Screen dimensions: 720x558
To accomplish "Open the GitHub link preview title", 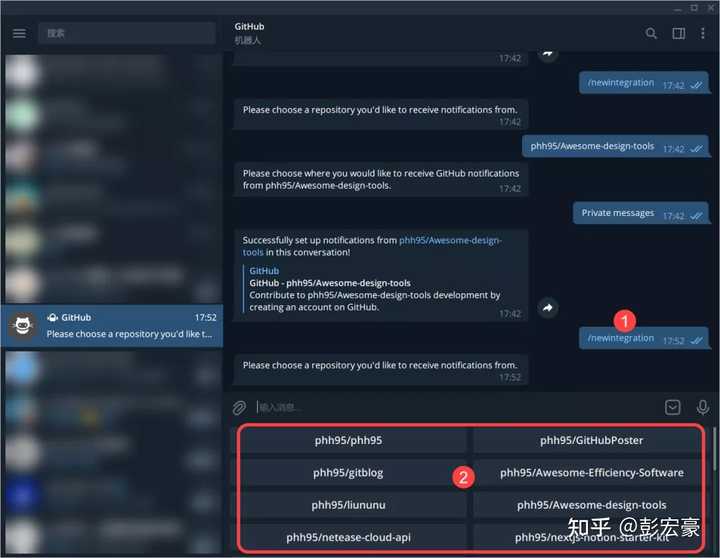I will coord(330,283).
